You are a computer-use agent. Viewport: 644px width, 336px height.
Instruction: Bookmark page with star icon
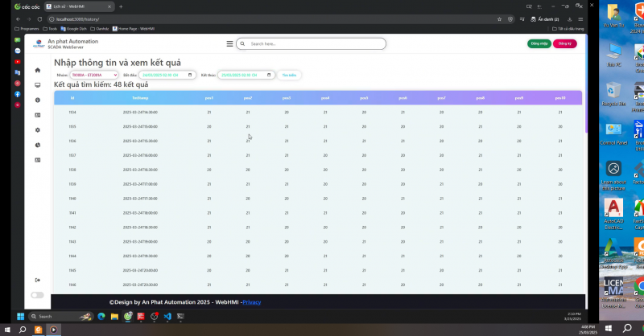click(499, 19)
